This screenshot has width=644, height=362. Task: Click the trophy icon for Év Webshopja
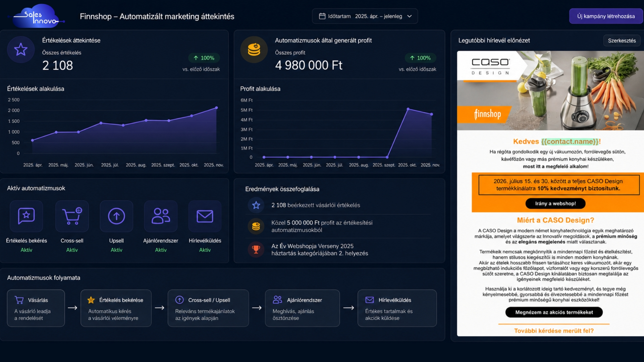(x=256, y=250)
